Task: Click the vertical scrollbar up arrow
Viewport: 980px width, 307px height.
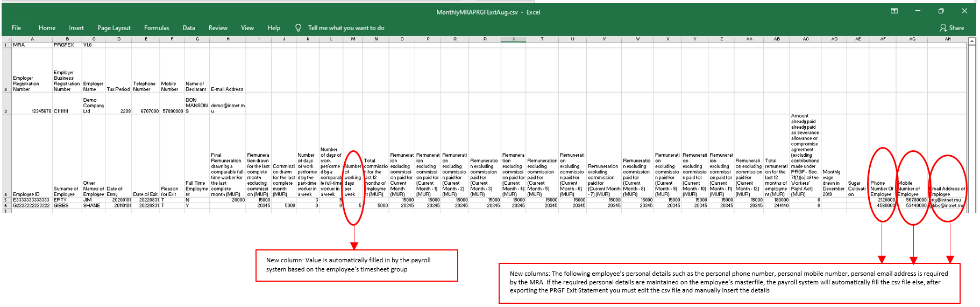Action: [972, 41]
